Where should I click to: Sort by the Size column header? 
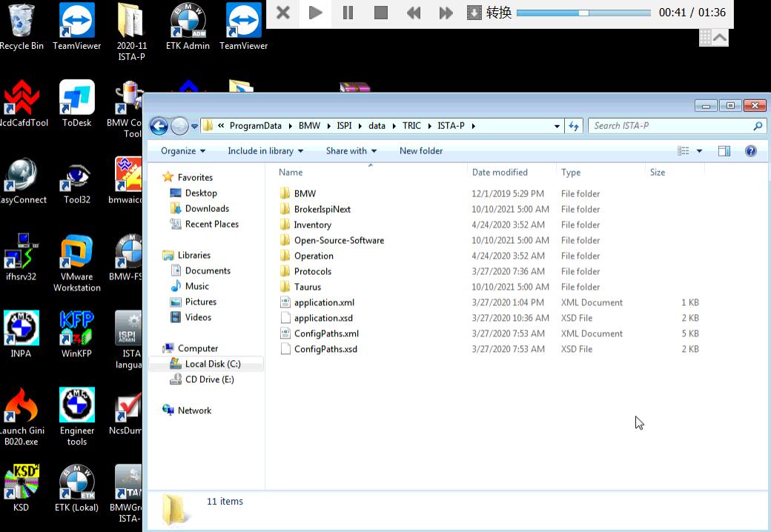(658, 173)
